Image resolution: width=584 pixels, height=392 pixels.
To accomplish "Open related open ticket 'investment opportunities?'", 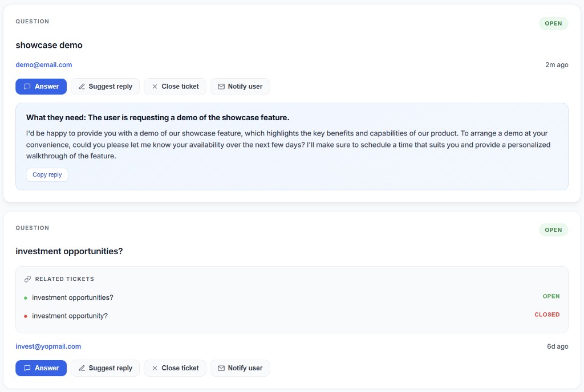I will (72, 297).
